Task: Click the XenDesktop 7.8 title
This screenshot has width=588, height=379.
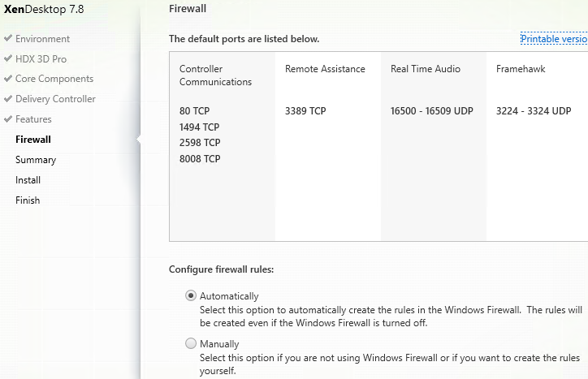Action: (x=44, y=9)
